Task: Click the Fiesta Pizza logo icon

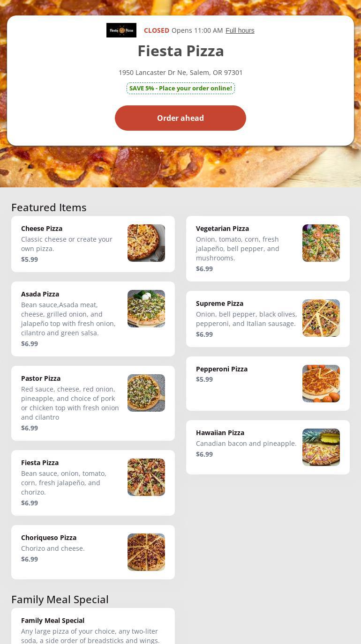Action: (121, 30)
